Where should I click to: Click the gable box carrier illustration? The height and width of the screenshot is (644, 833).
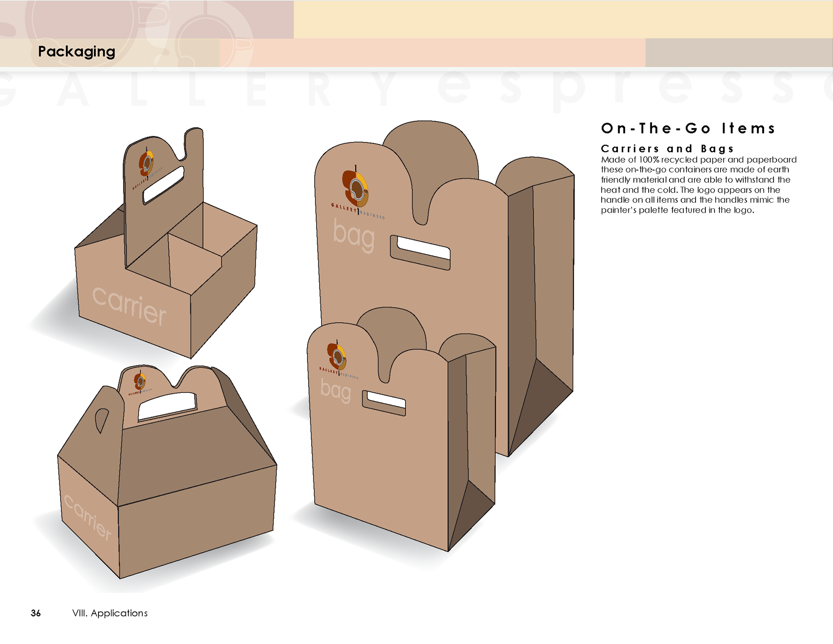(x=167, y=472)
